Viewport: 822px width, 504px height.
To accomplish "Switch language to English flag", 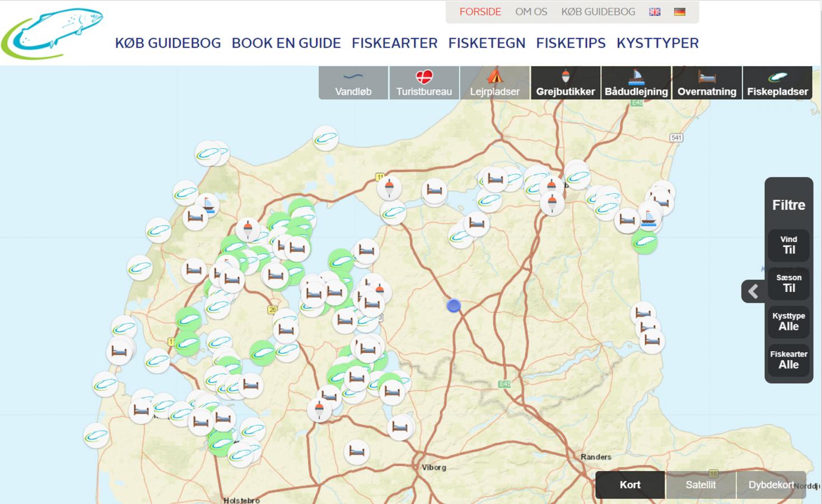I will click(655, 12).
